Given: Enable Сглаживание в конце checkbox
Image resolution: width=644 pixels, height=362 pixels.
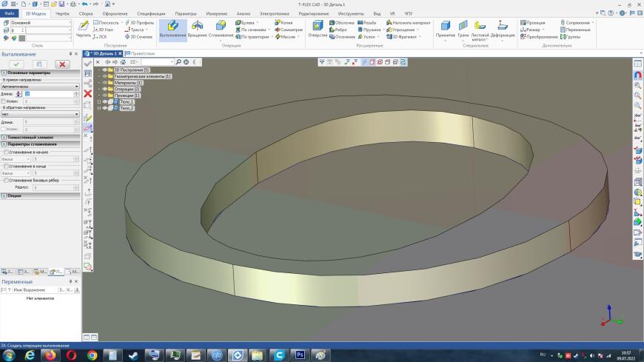Looking at the screenshot, I should coord(6,167).
